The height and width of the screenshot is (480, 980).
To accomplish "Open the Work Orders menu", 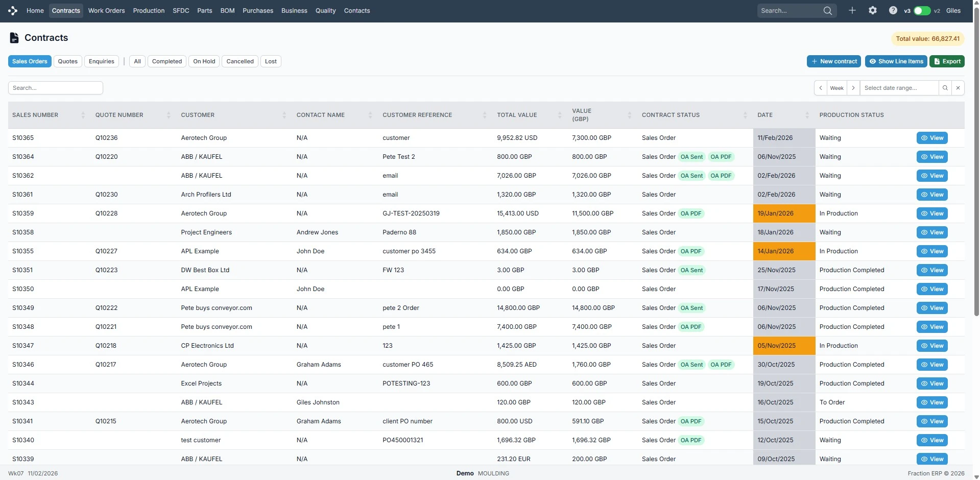I will click(x=106, y=11).
